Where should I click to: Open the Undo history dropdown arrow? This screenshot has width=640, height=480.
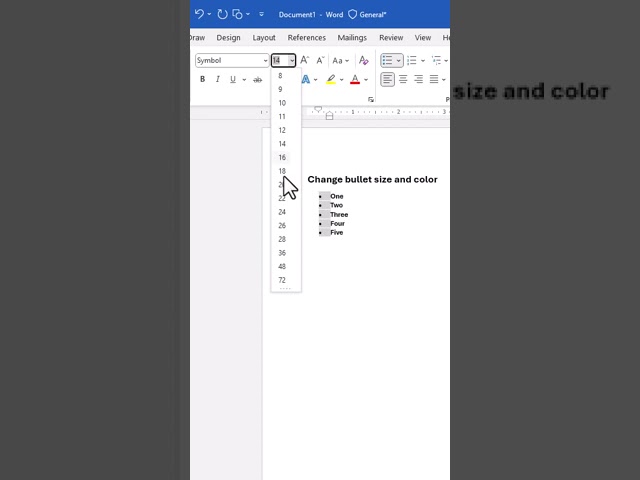(209, 14)
